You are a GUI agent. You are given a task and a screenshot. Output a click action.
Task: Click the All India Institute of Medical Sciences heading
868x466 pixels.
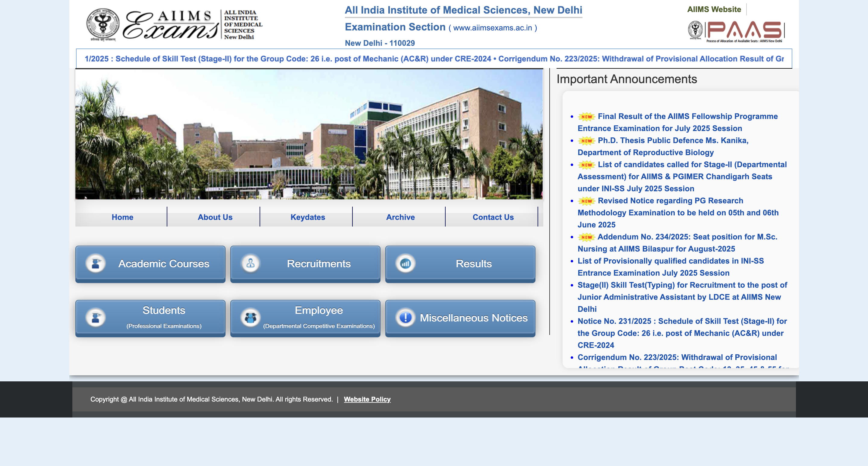tap(463, 10)
